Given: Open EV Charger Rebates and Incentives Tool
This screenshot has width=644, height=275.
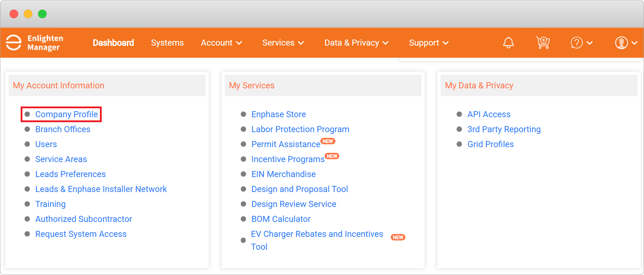Looking at the screenshot, I should [317, 234].
